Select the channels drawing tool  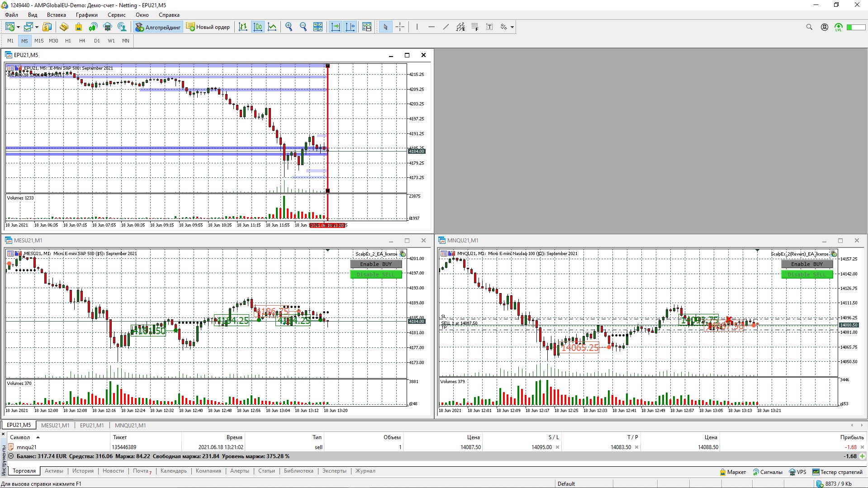coord(460,27)
